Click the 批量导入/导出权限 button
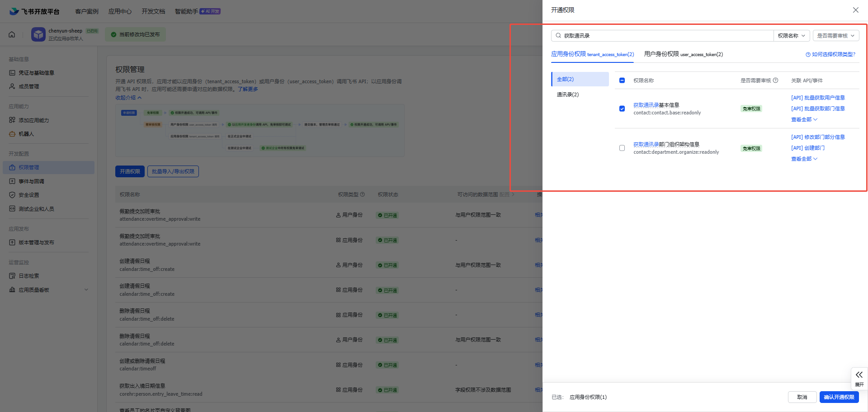 click(173, 171)
